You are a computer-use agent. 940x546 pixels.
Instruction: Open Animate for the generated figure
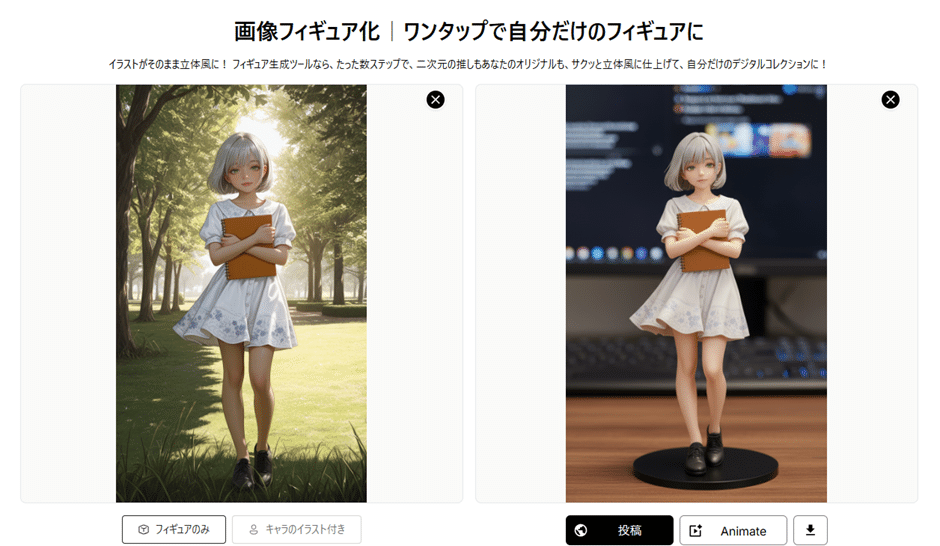733,530
